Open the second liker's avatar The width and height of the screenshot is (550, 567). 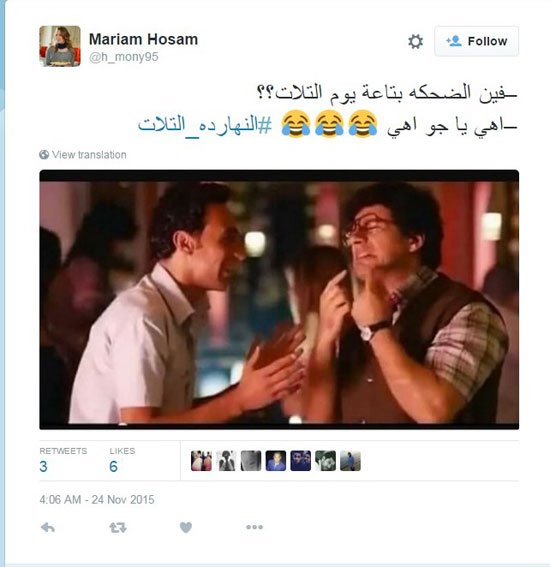click(226, 461)
